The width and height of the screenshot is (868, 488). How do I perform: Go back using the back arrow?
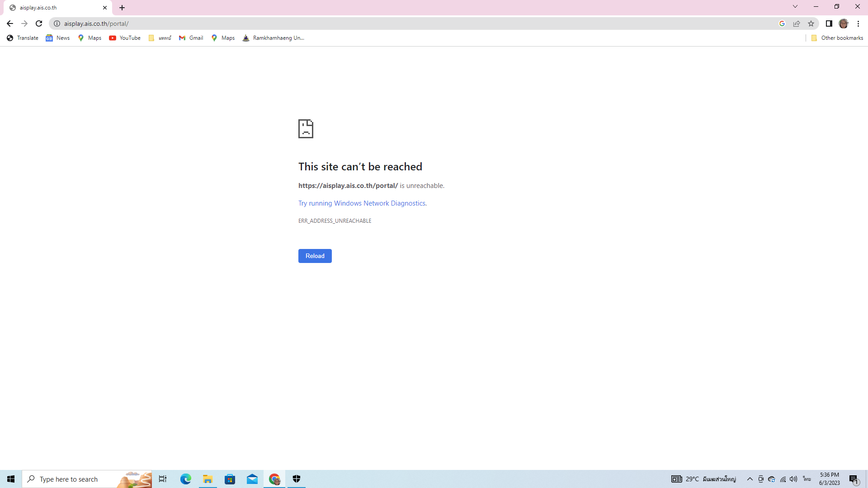[x=10, y=23]
